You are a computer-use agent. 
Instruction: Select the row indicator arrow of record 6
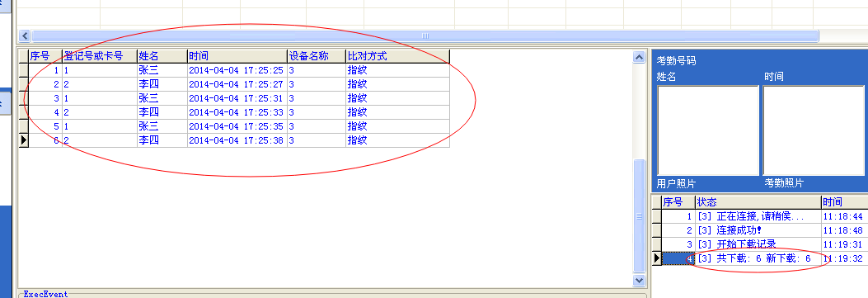(23, 140)
